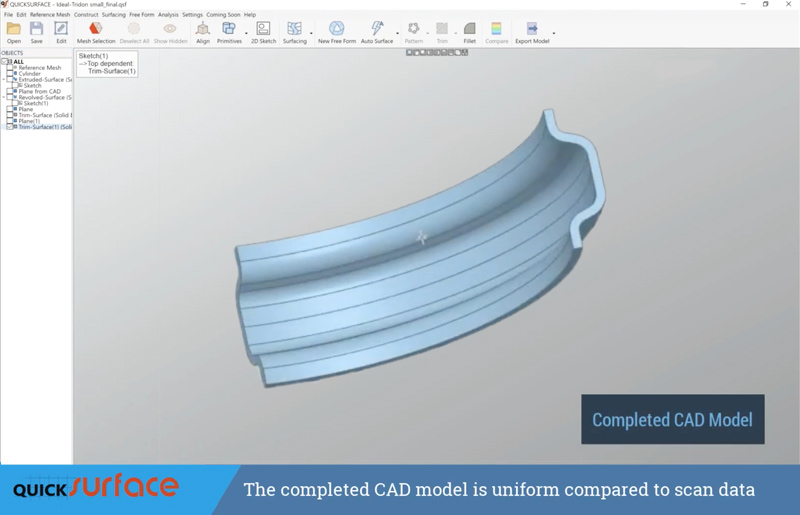This screenshot has height=515, width=800.
Task: Click the Open file icon
Action: pos(14,33)
